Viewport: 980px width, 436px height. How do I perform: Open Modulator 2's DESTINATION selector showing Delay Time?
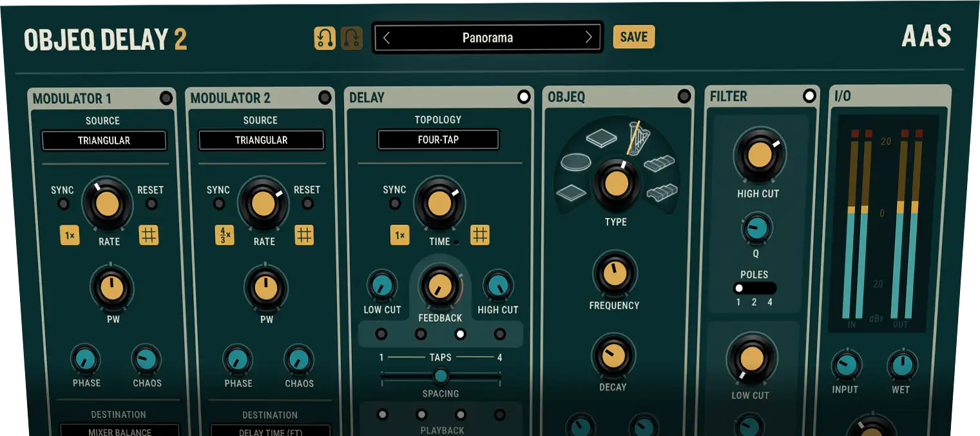(271, 431)
